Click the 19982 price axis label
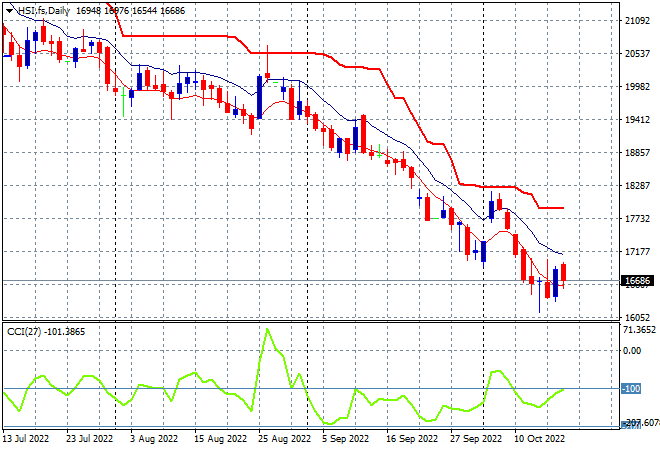Screen dimensions: 660x450 637,87
